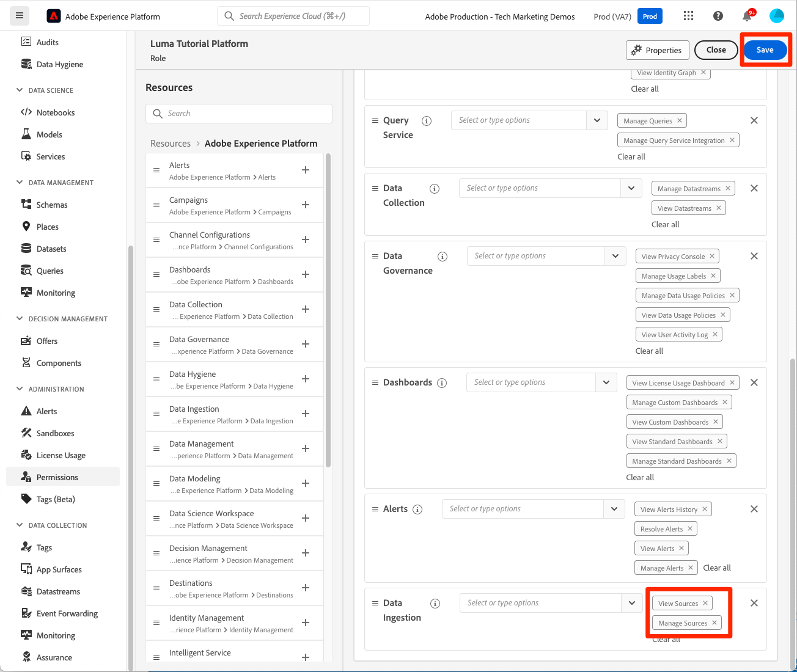
Task: Click the Close button
Action: (x=716, y=50)
